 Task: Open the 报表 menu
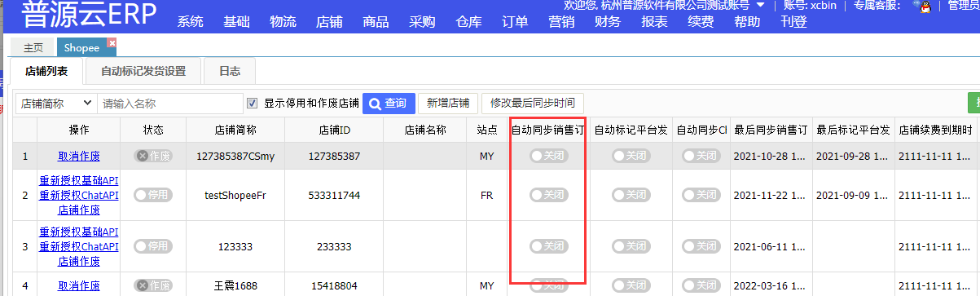click(654, 22)
